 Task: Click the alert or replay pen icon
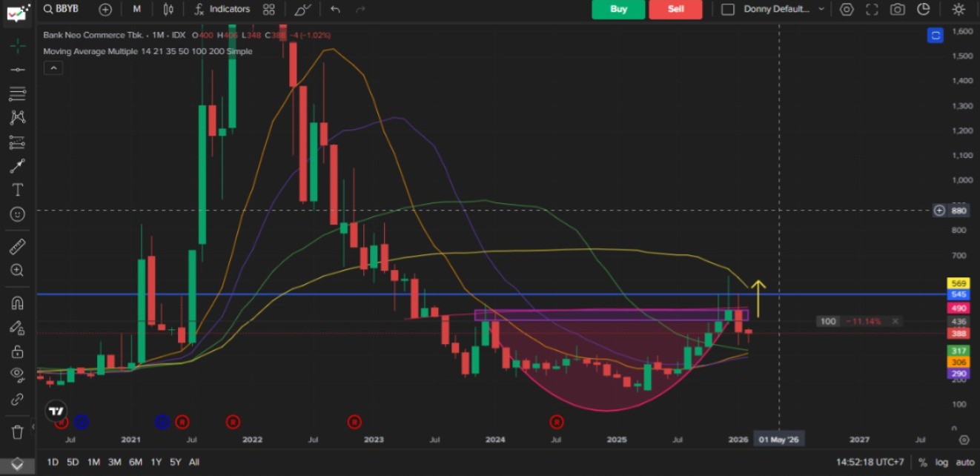pyautogui.click(x=302, y=9)
